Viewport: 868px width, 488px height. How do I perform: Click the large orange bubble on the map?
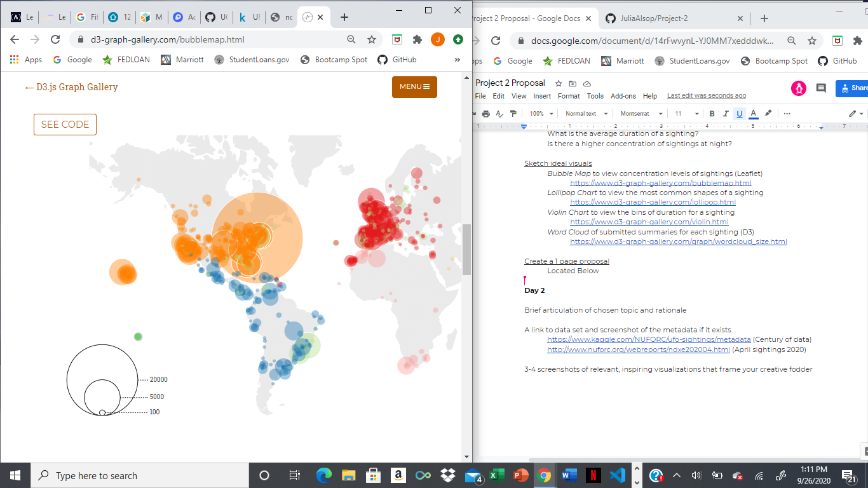click(x=258, y=237)
